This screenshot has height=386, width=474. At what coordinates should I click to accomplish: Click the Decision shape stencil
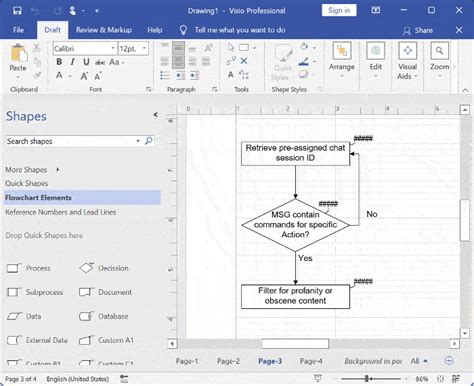104,268
